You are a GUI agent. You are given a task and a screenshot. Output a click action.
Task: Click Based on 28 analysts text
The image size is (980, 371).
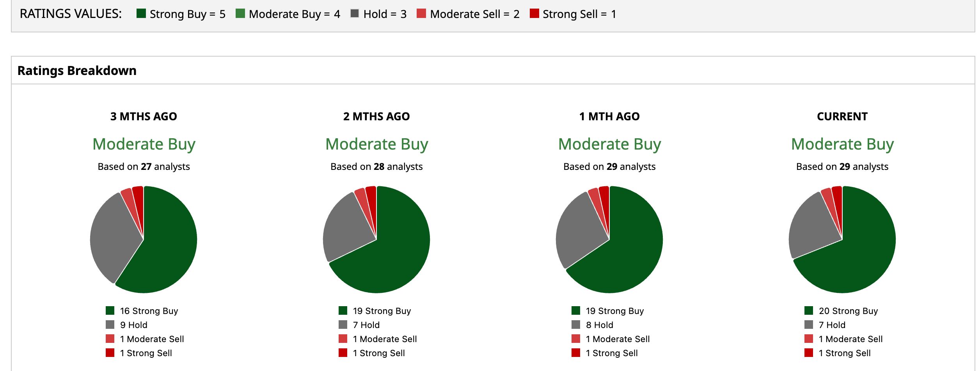376,167
